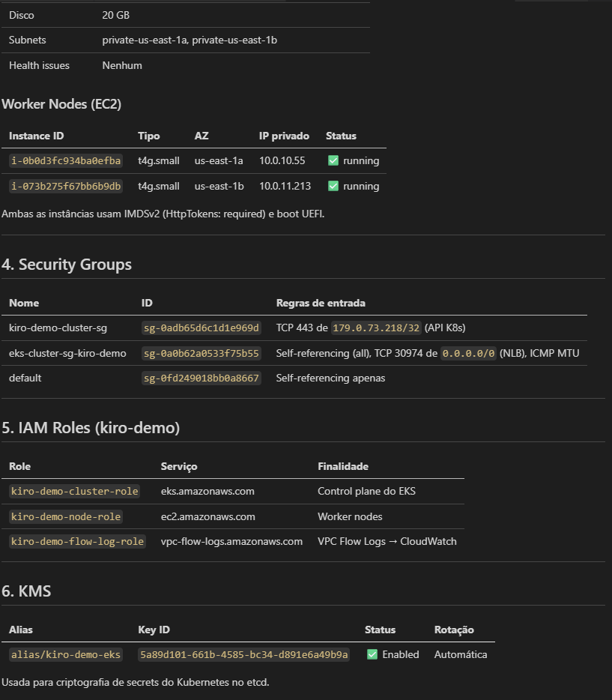Viewport: 612px width, 700px height.
Task: Click security group ID sg-0adb65d6c1d1e969d
Action: [x=202, y=328]
